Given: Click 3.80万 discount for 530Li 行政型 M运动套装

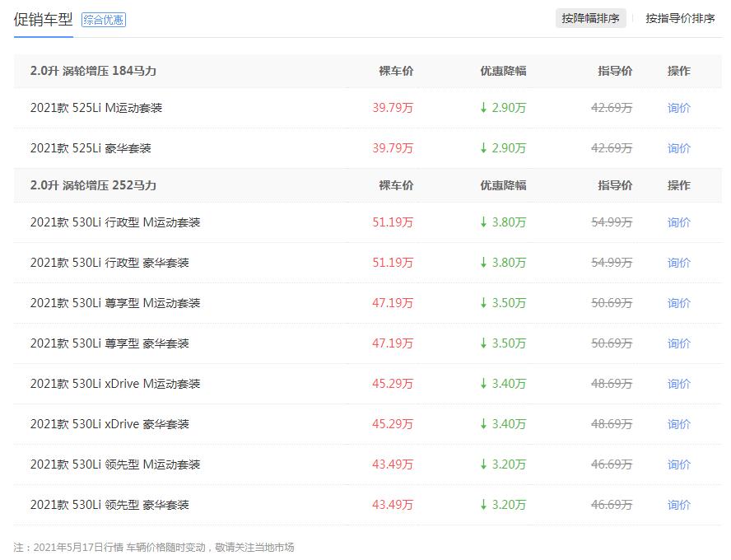Looking at the screenshot, I should (x=504, y=222).
